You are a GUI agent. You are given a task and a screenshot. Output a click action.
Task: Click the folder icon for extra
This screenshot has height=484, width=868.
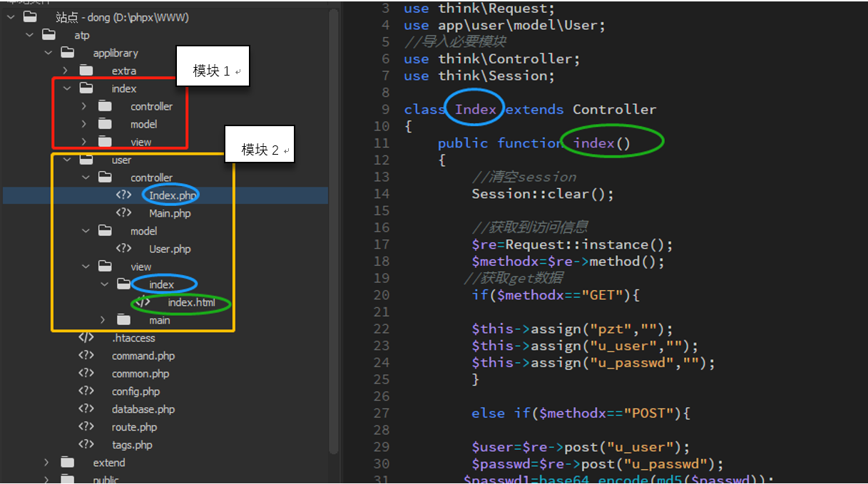coord(87,70)
